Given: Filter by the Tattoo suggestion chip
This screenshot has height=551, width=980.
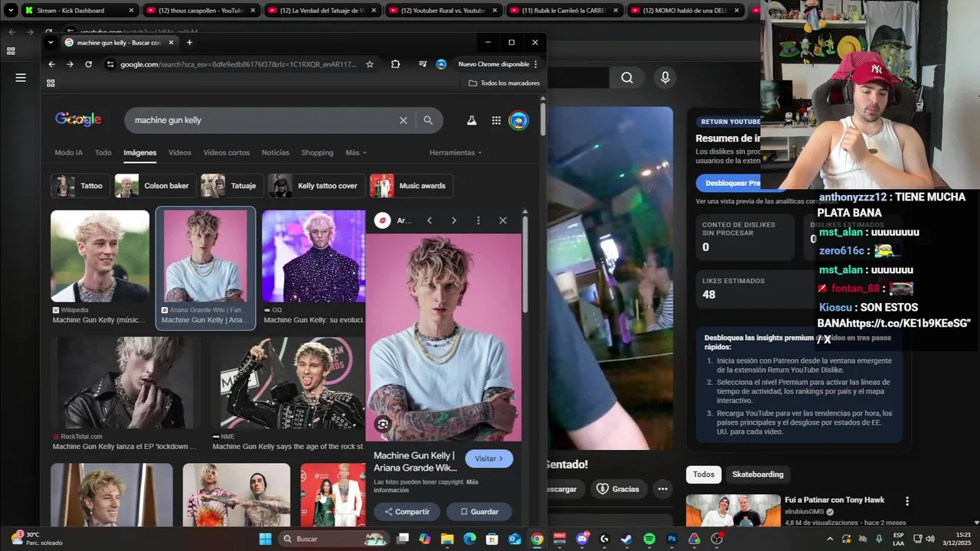Looking at the screenshot, I should click(80, 186).
